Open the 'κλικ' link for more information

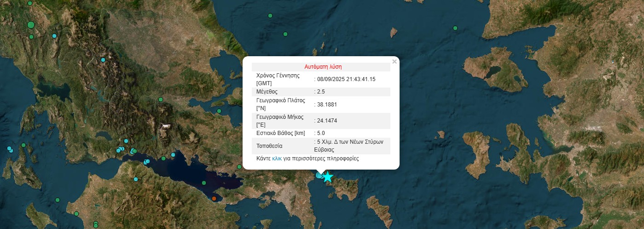[277, 159]
